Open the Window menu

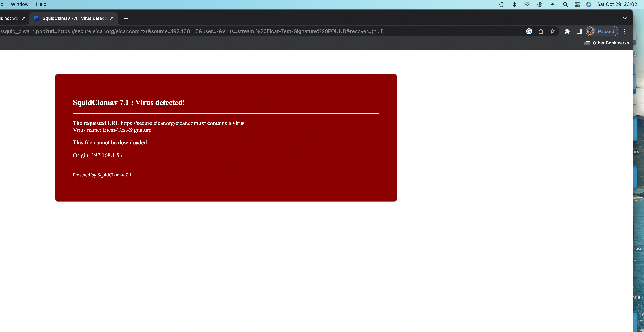[x=20, y=4]
